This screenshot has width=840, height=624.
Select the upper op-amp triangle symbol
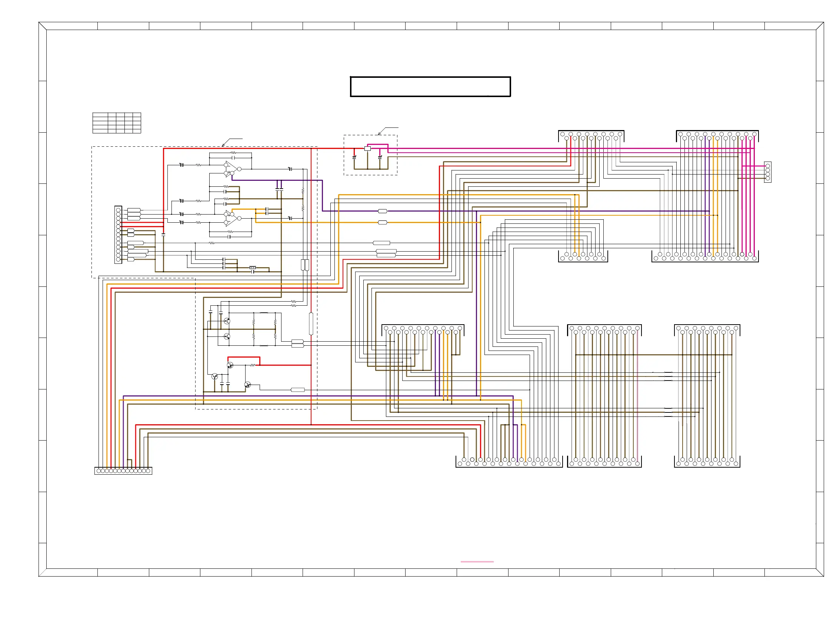[231, 169]
